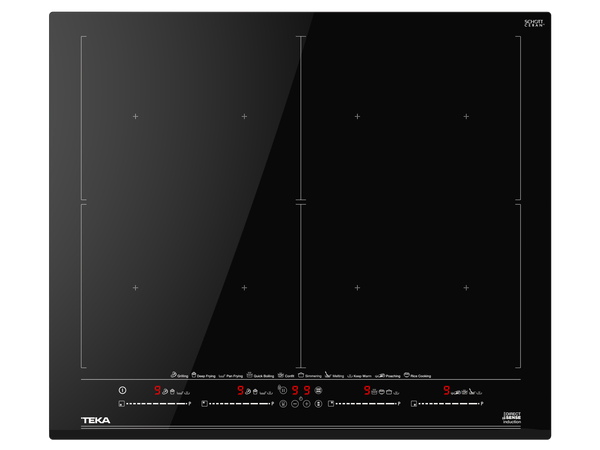This screenshot has height=450, width=600.
Task: Tap the left red timer digit
Action: [295, 390]
